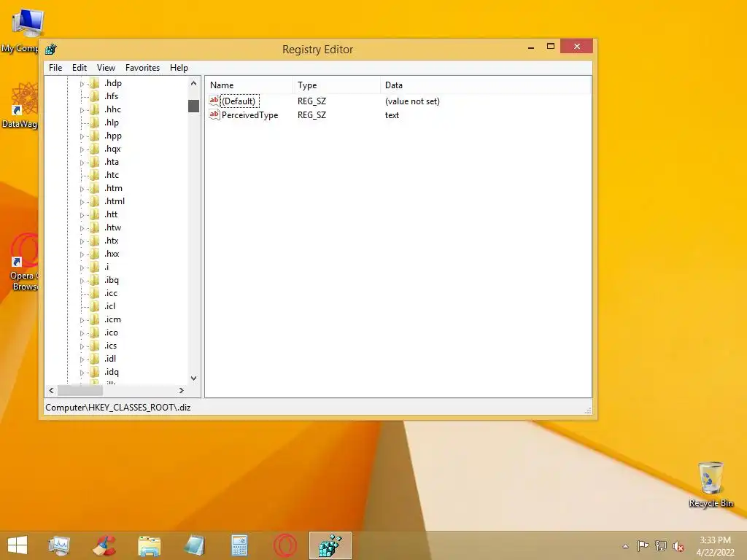Expand the .hta key arrow

82,163
